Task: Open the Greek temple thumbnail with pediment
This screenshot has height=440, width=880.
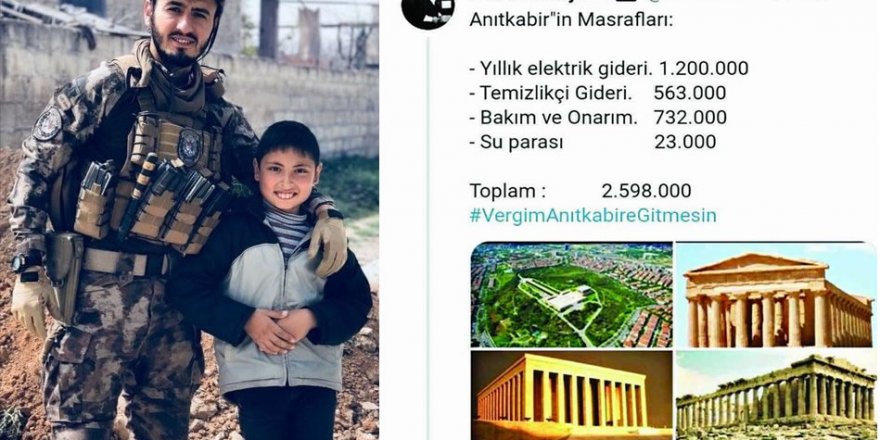Action: [x=777, y=295]
